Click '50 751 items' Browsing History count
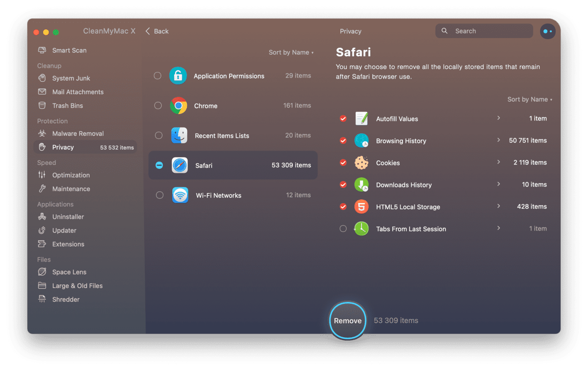This screenshot has width=588, height=370. click(x=528, y=141)
